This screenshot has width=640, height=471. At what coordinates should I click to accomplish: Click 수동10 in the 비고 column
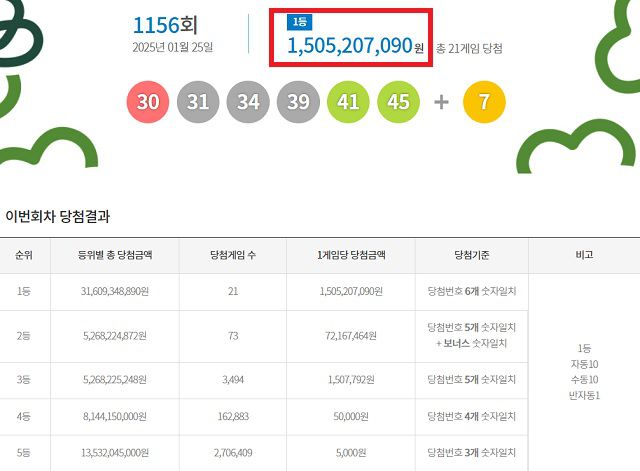tap(584, 380)
